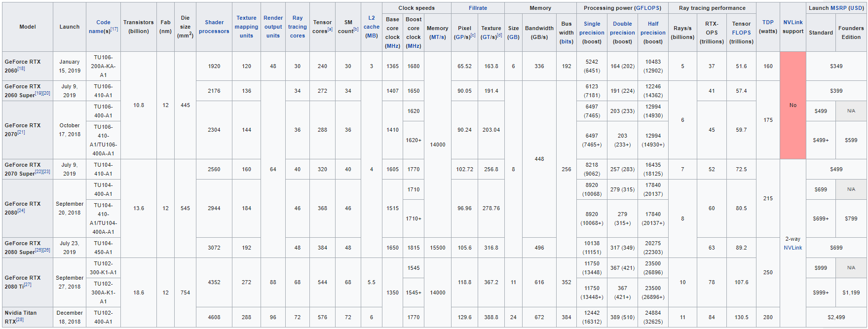Click the TDP header link

click(768, 22)
